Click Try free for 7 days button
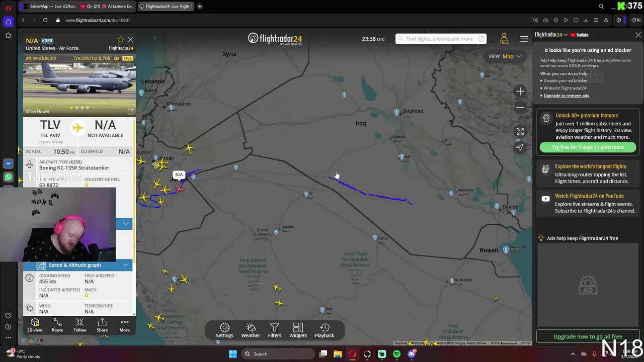This screenshot has width=644, height=362. tap(588, 147)
